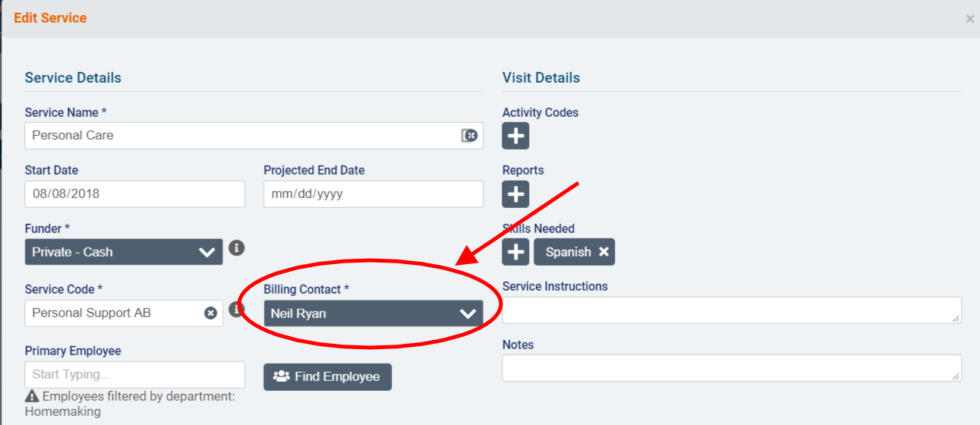Expand the Billing Contact dropdown
Image resolution: width=980 pixels, height=425 pixels.
(373, 313)
